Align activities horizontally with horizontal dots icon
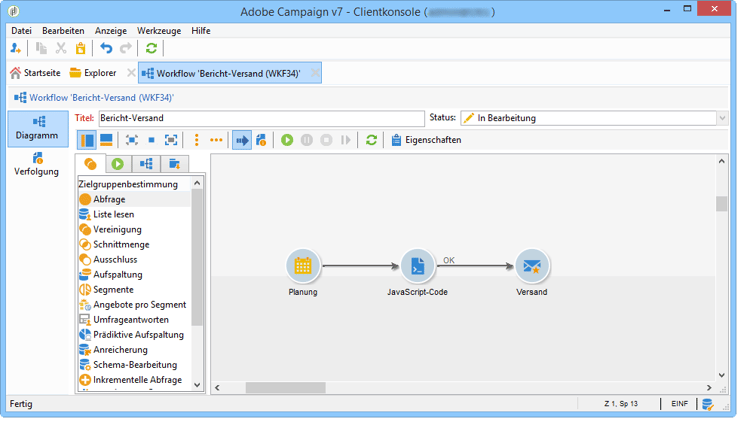The image size is (750, 428). (216, 140)
